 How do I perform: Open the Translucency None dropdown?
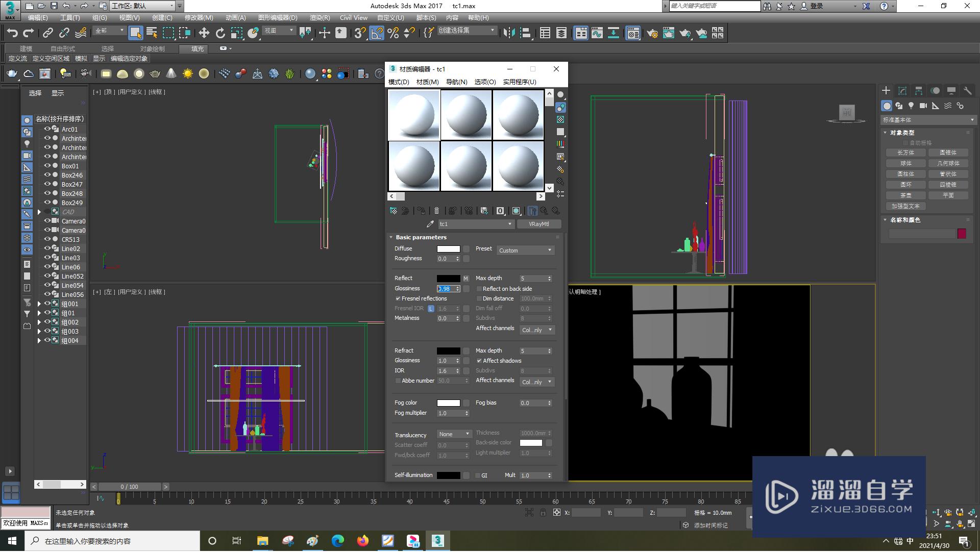454,434
